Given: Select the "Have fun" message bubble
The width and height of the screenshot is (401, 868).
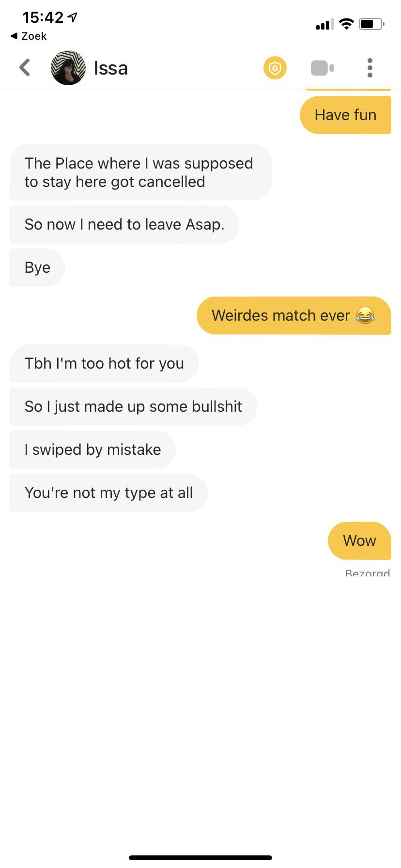Looking at the screenshot, I should tap(345, 115).
